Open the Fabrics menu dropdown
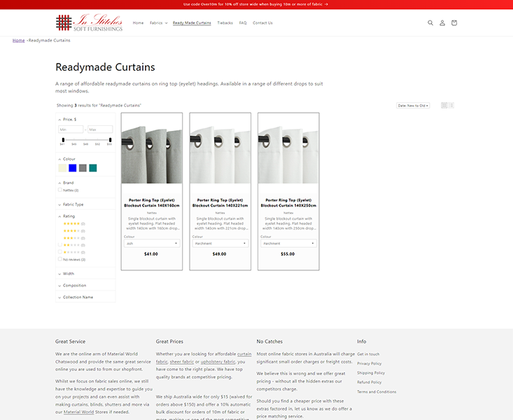 tap(159, 23)
